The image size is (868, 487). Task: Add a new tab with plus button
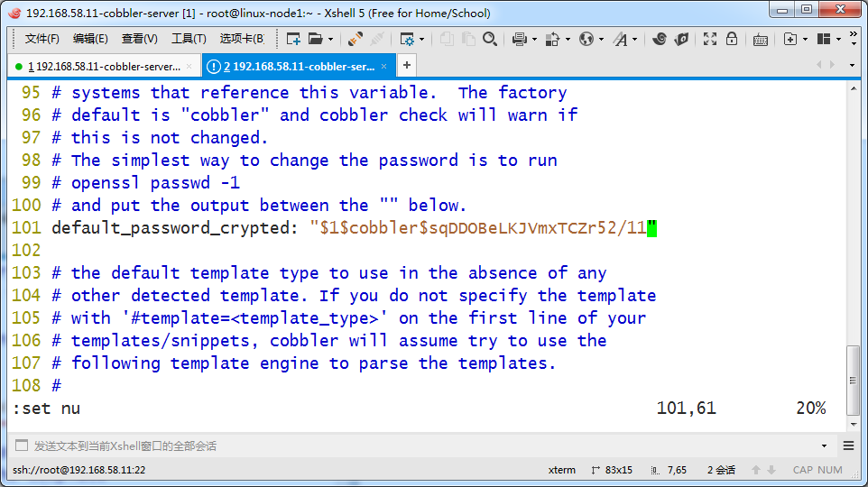(x=407, y=65)
